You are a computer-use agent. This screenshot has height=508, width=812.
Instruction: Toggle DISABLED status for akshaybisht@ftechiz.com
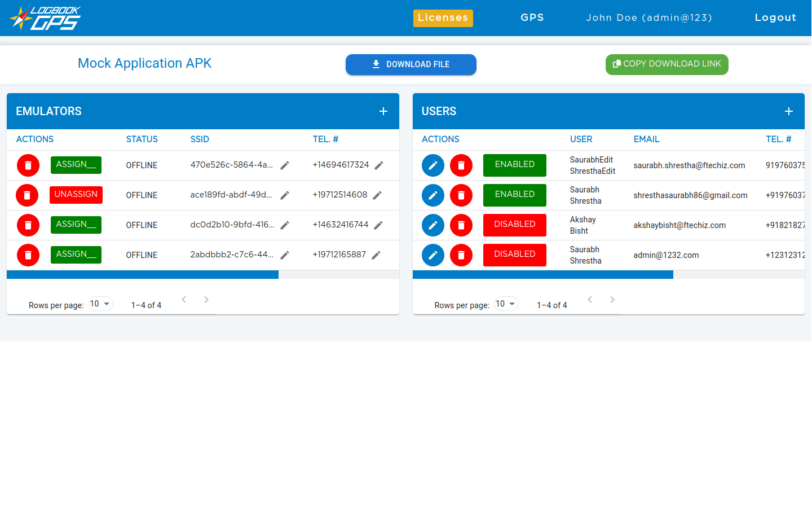tap(514, 225)
